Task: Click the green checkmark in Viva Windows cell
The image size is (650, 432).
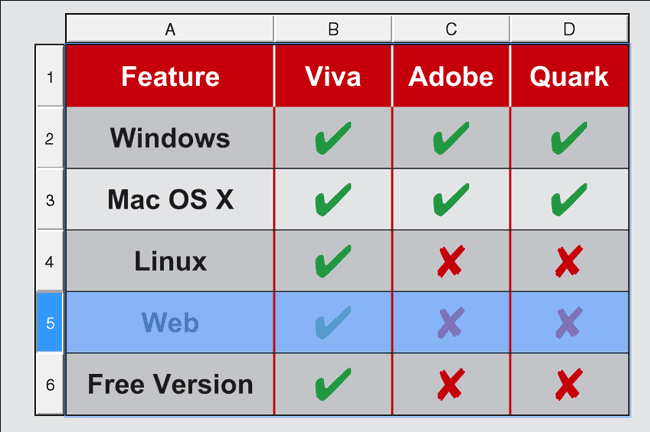Action: pos(333,138)
